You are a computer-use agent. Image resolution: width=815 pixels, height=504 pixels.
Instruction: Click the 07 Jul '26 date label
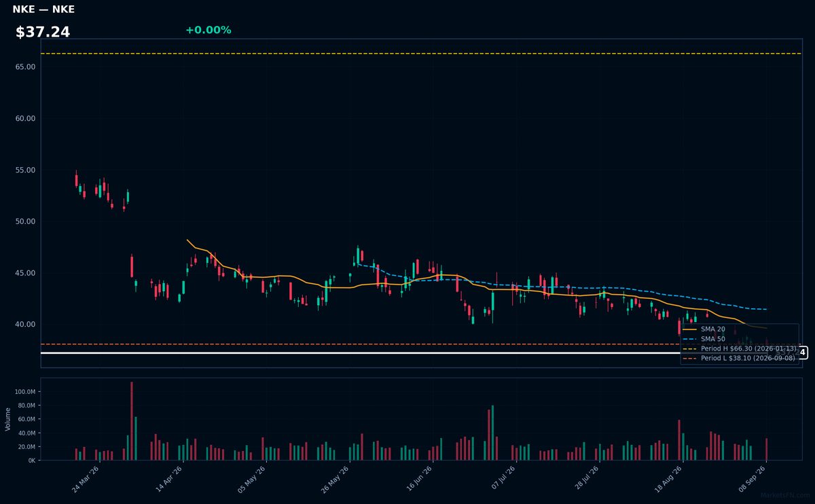coord(502,479)
